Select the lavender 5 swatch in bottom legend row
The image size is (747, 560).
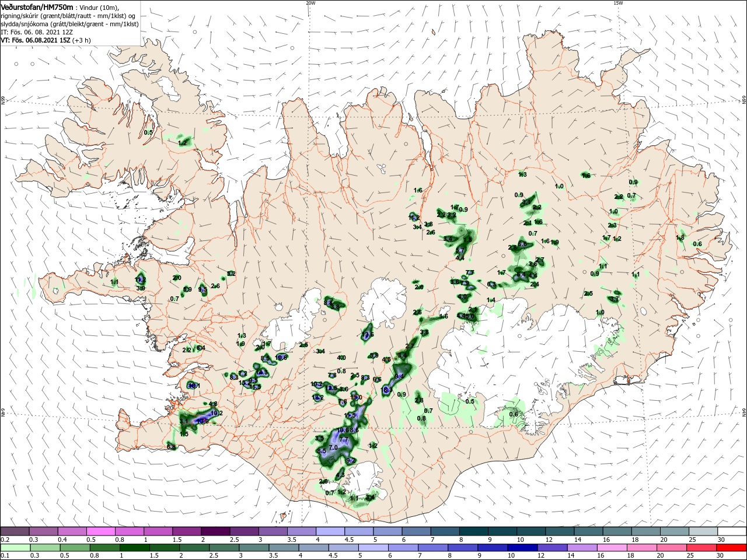(373, 548)
